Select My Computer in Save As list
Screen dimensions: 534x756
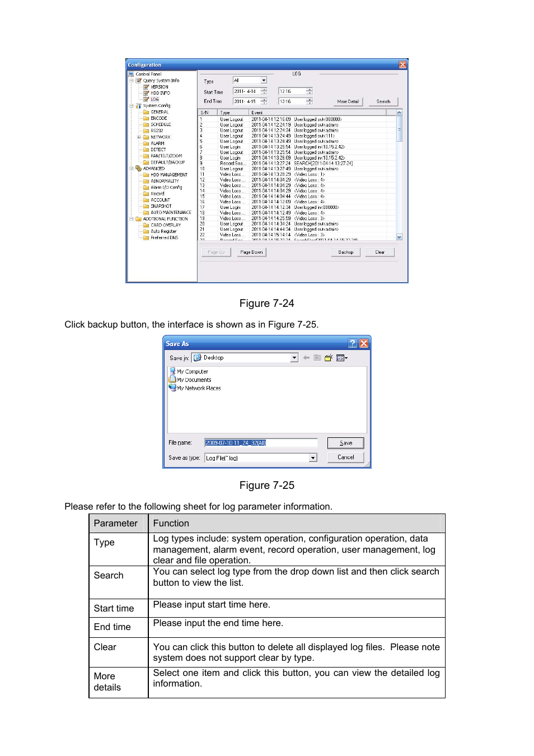tap(189, 371)
